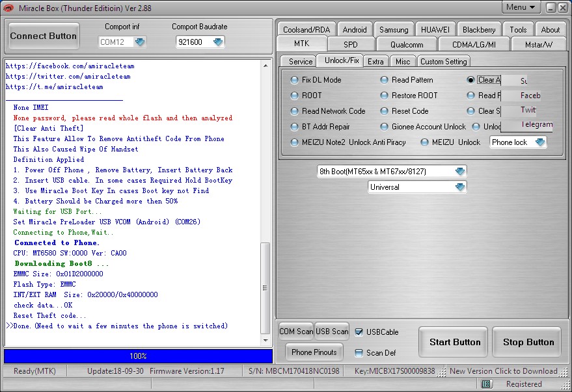Open the Samsung tab

click(394, 29)
